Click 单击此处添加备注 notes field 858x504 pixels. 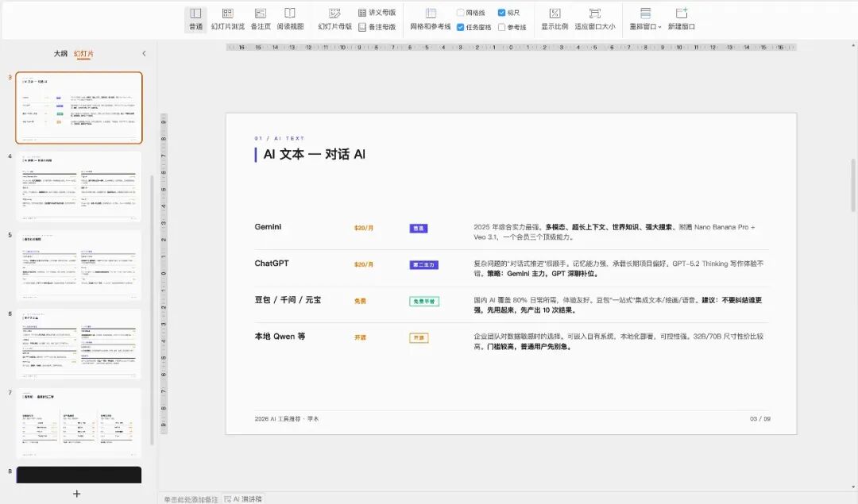pyautogui.click(x=191, y=499)
